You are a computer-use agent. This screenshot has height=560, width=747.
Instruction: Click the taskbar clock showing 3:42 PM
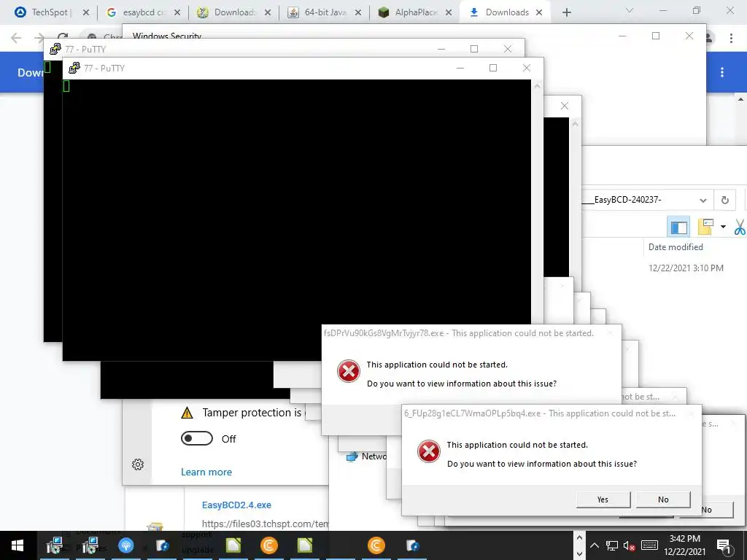click(685, 545)
